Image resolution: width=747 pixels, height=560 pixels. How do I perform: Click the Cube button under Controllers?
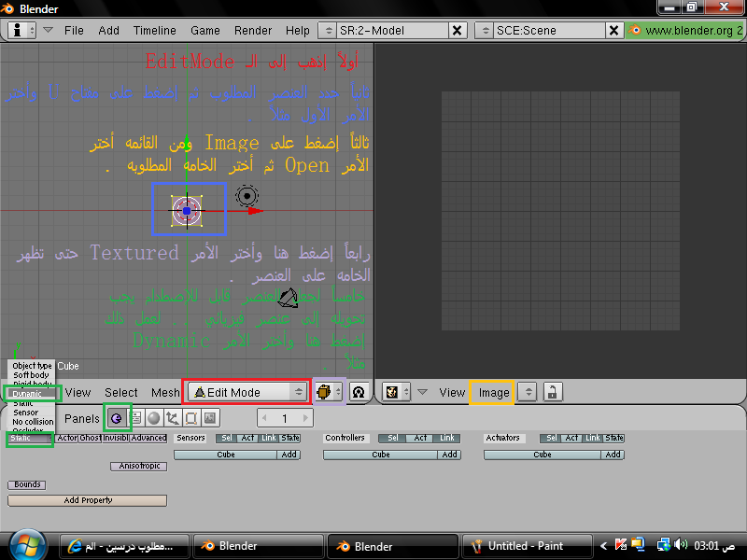pyautogui.click(x=381, y=455)
